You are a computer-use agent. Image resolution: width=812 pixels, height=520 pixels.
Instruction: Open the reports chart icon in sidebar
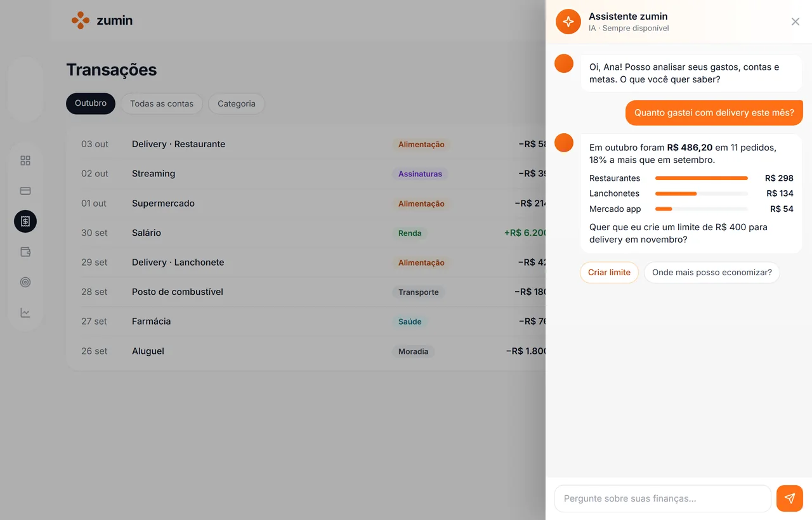pyautogui.click(x=25, y=313)
